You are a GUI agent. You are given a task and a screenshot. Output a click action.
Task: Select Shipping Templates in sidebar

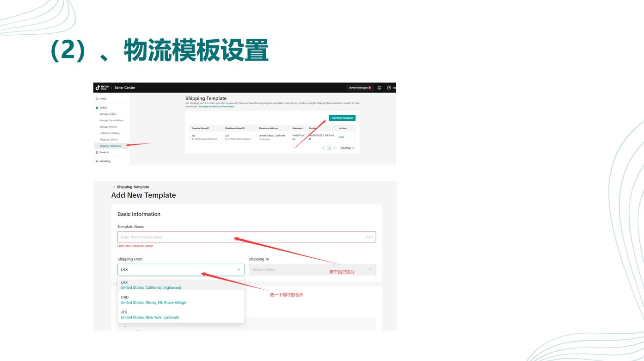tap(110, 146)
